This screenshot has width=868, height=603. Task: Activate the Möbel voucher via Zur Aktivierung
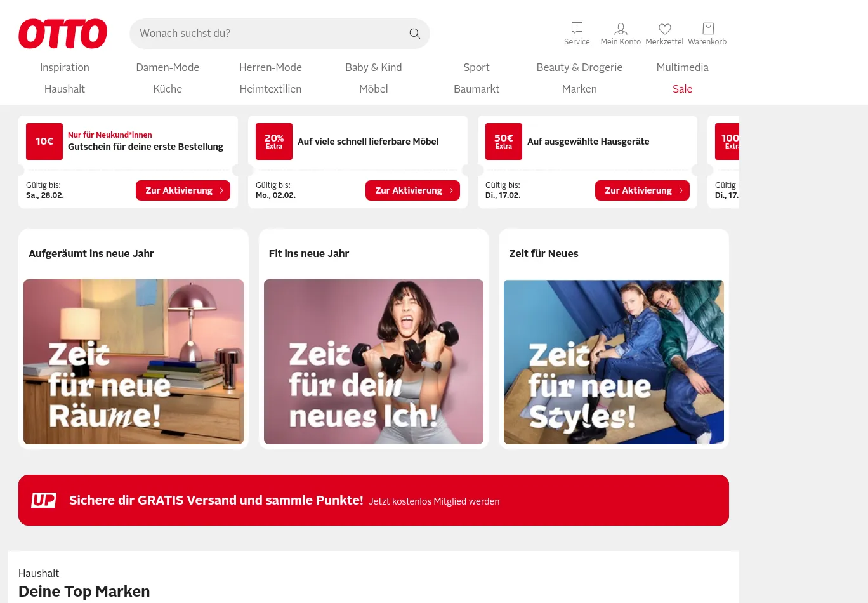[412, 190]
